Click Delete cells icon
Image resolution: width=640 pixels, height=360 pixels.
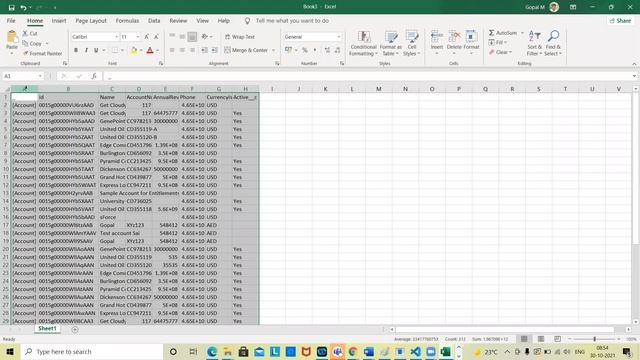(454, 37)
